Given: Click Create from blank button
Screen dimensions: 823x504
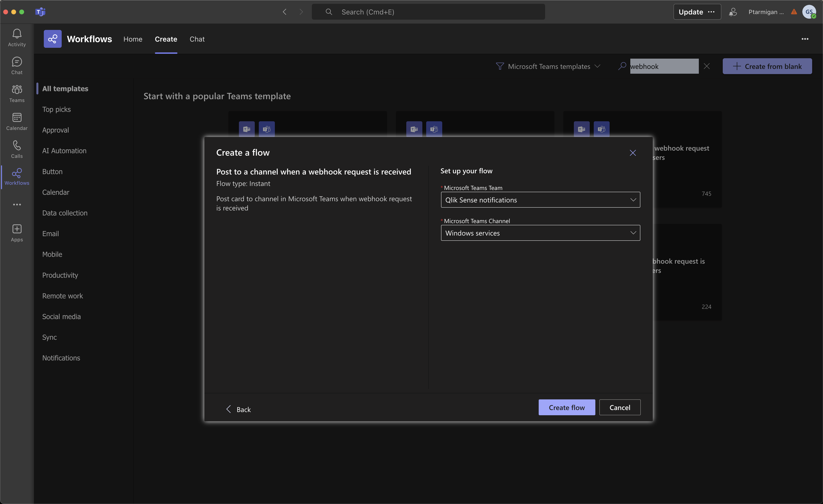Looking at the screenshot, I should [x=768, y=66].
